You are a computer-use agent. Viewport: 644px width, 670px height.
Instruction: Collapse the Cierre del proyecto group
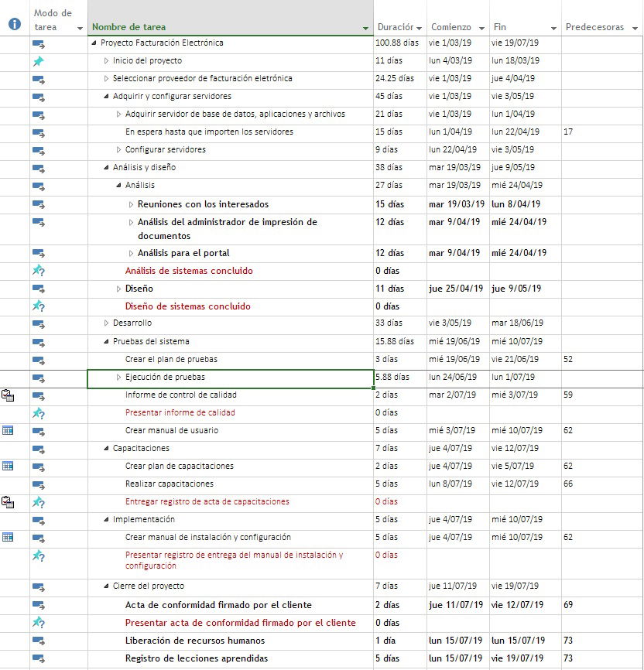click(x=107, y=586)
